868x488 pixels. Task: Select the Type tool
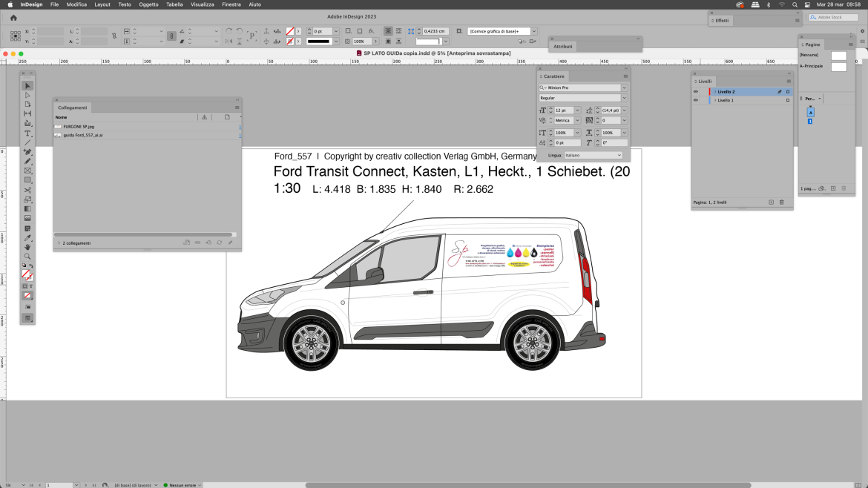[27, 133]
